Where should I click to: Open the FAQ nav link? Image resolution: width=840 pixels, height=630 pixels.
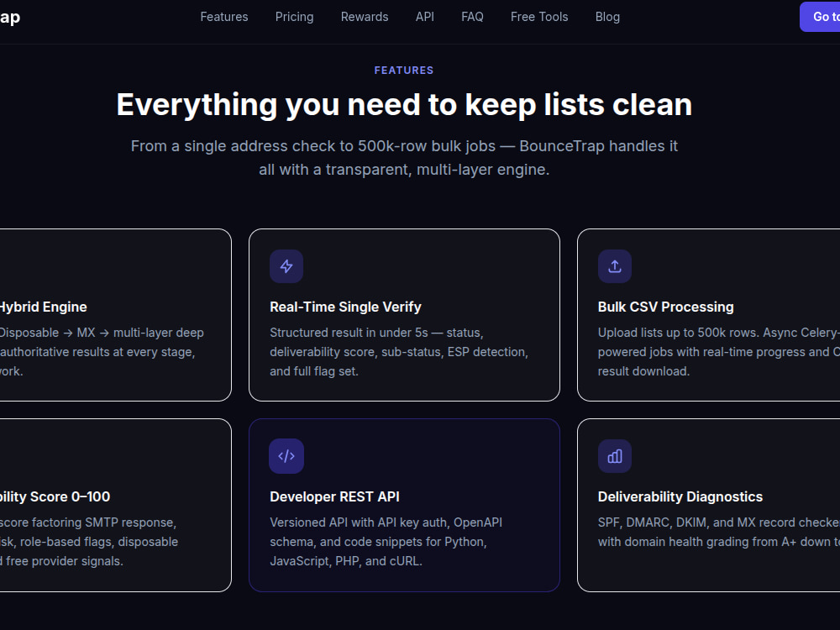point(472,17)
